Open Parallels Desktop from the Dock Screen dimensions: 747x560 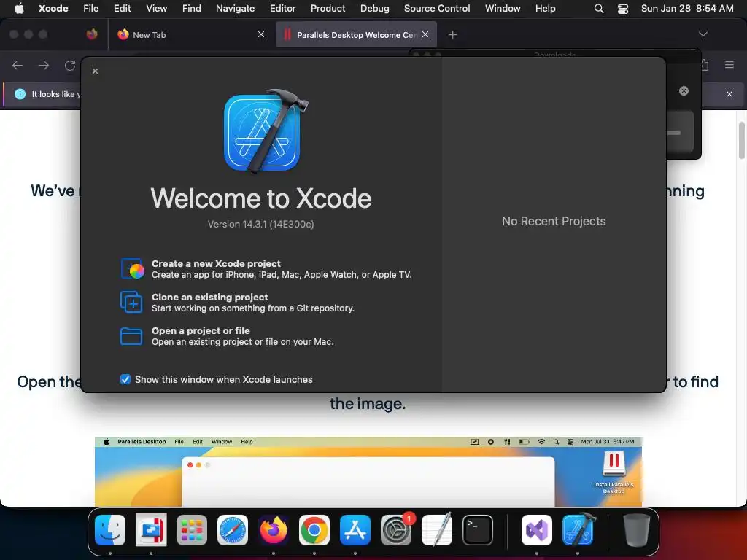coord(151,529)
